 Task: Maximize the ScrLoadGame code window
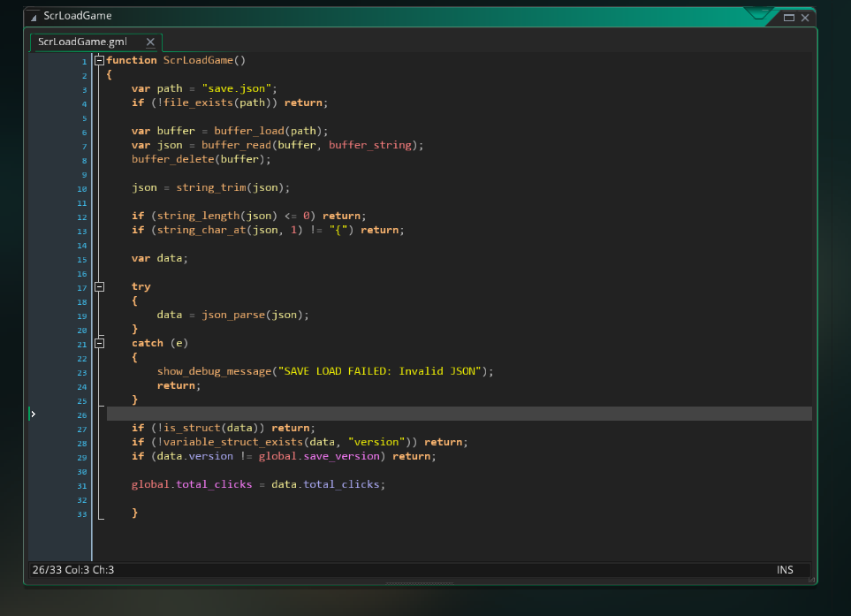pos(789,17)
